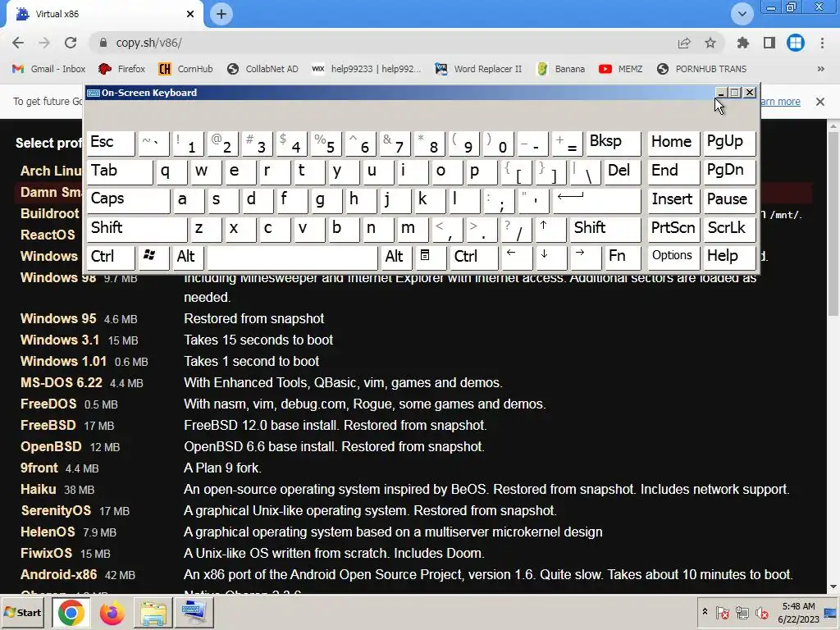Click the Esc key
Screen dimensions: 840x630
[111, 143]
